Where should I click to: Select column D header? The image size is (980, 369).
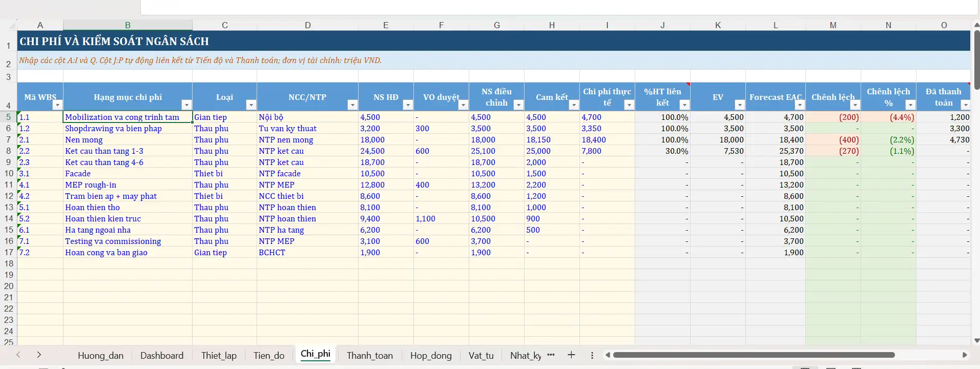(x=307, y=25)
